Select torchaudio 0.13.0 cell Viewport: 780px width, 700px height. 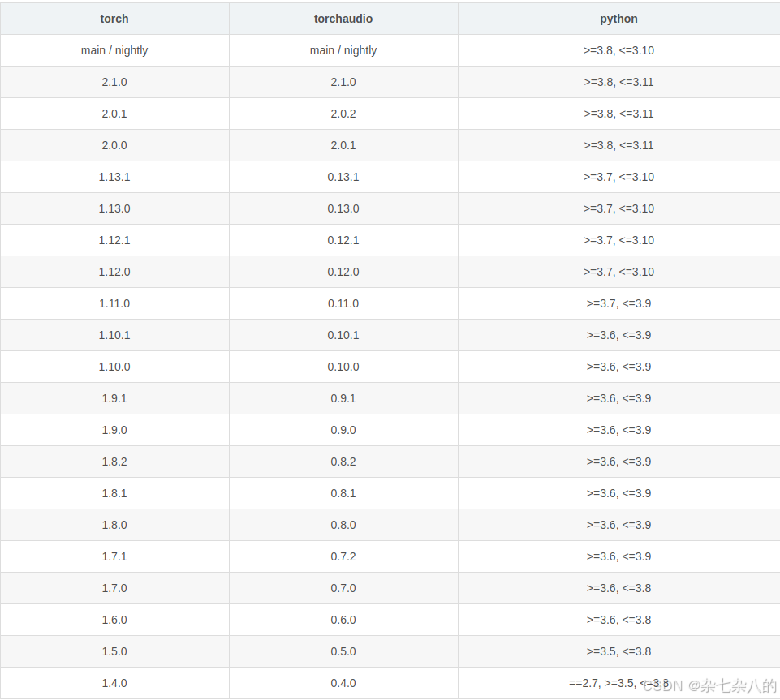[343, 208]
